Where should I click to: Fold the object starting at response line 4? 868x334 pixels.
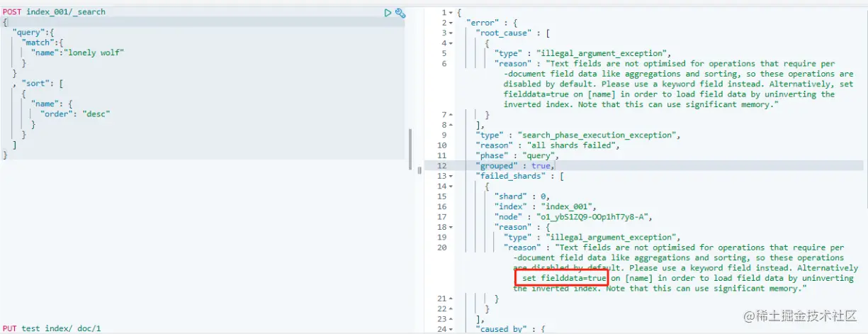pyautogui.click(x=452, y=43)
